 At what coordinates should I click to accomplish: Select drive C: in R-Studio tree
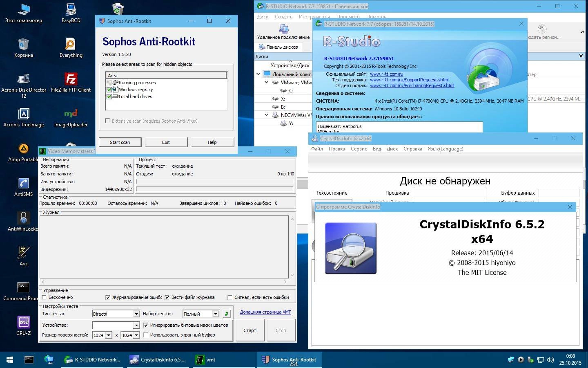click(291, 90)
